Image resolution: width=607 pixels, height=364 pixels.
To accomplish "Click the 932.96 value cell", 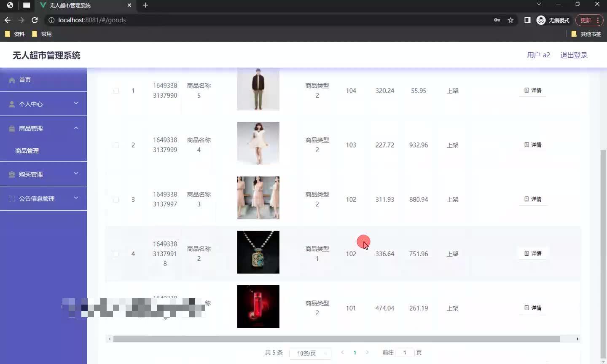I will [419, 145].
